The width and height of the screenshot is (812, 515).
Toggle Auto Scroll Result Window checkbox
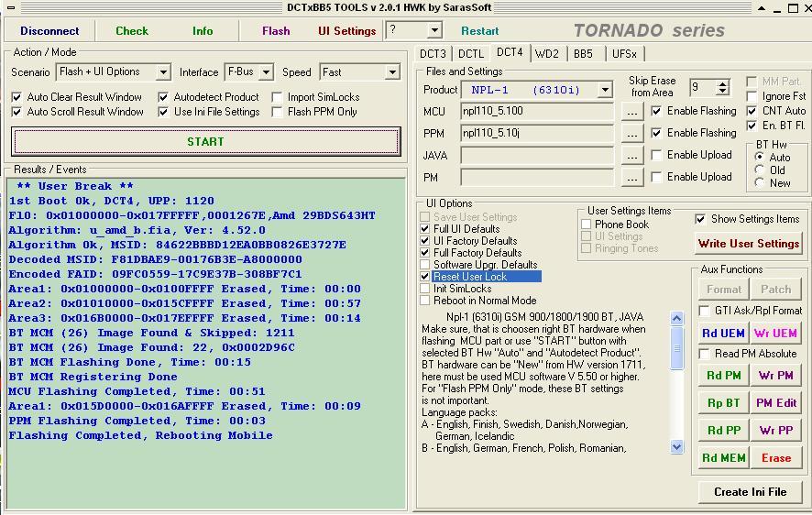(x=16, y=112)
